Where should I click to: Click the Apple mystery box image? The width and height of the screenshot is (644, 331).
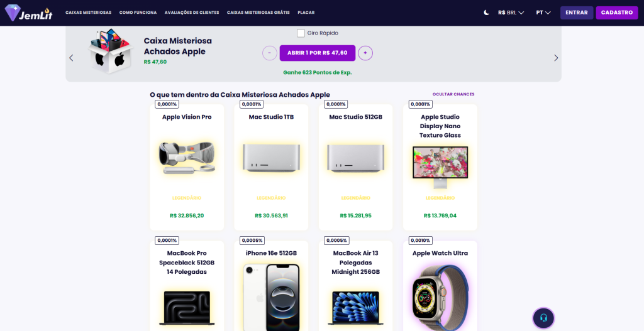111,51
